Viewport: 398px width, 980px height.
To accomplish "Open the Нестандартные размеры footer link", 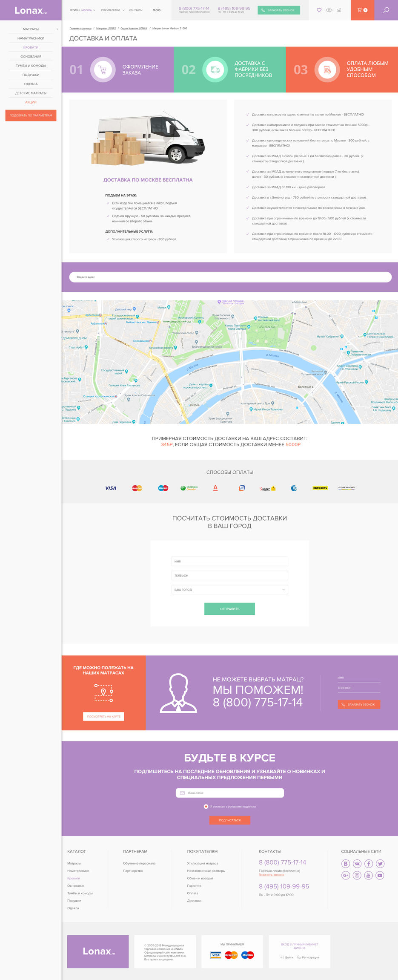I will tap(206, 871).
